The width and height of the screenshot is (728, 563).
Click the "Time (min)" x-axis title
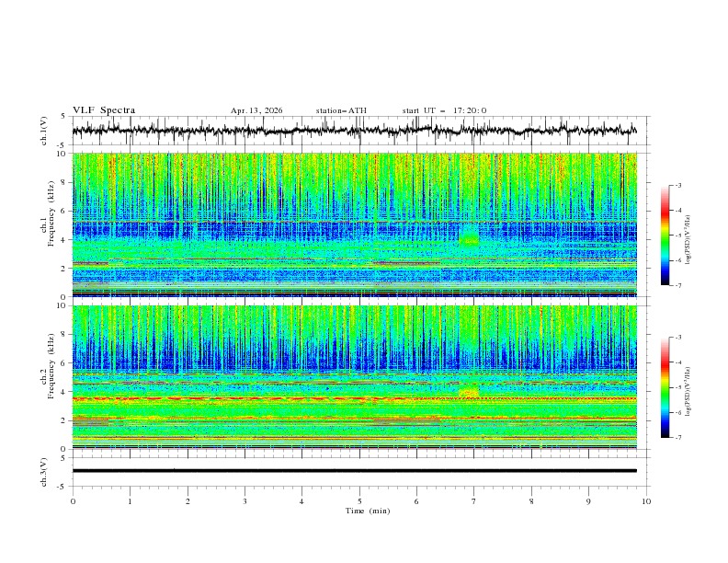tap(368, 511)
